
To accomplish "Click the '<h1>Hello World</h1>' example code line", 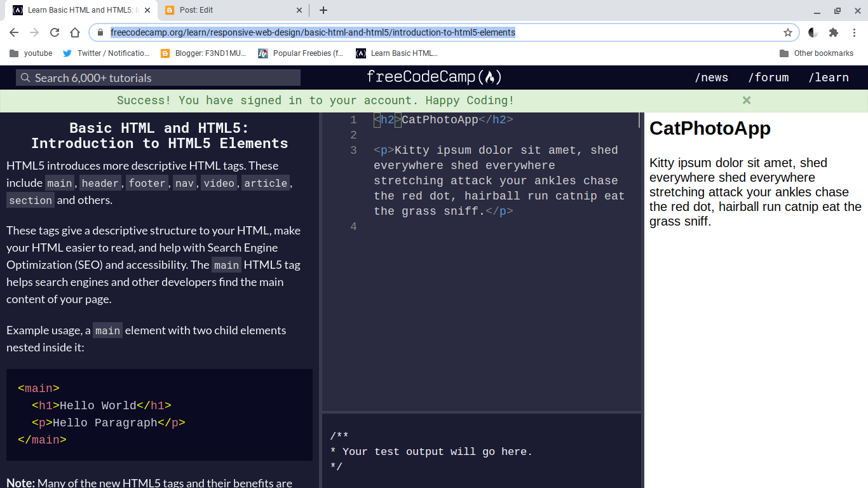I will coord(102,405).
